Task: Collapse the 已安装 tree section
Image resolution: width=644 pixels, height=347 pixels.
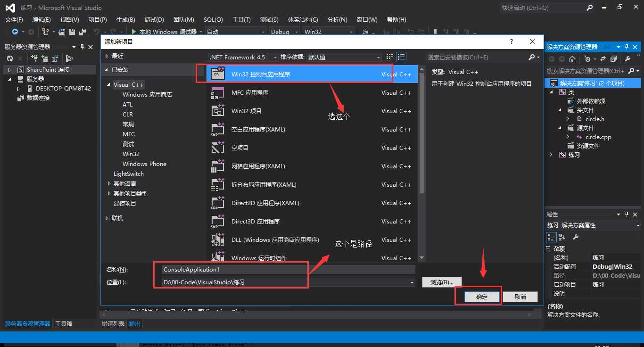Action: tap(107, 70)
